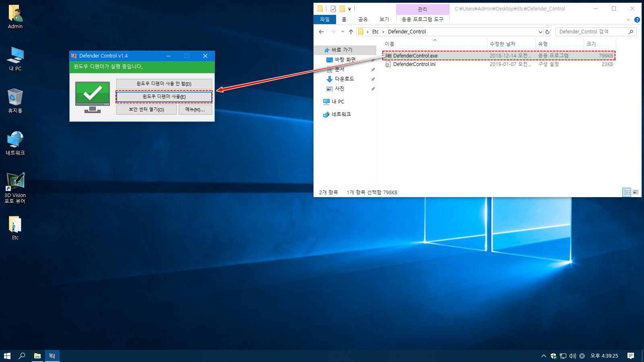Viewport: 644px width, 362px height.
Task: Click 윈도우 디펜더 사용 안 함(D) button
Action: 164,84
